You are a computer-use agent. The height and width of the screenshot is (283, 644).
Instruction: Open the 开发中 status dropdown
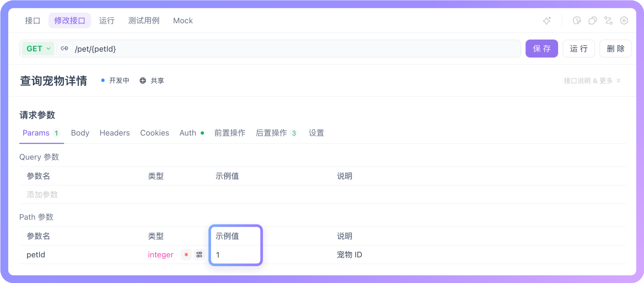coord(115,81)
